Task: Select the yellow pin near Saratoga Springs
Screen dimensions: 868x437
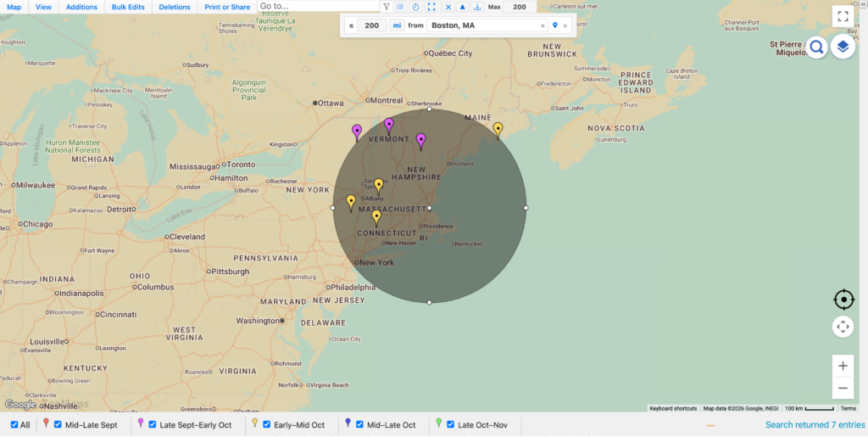Action: [379, 186]
